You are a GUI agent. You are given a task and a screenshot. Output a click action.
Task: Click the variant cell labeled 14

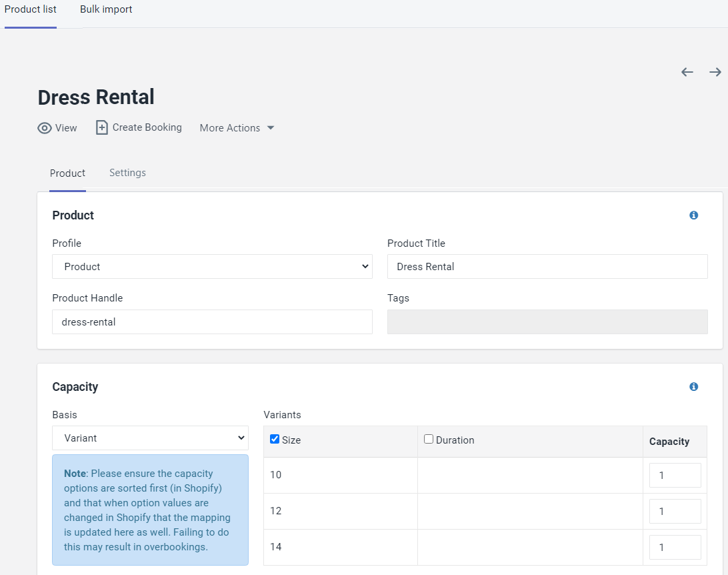(340, 547)
